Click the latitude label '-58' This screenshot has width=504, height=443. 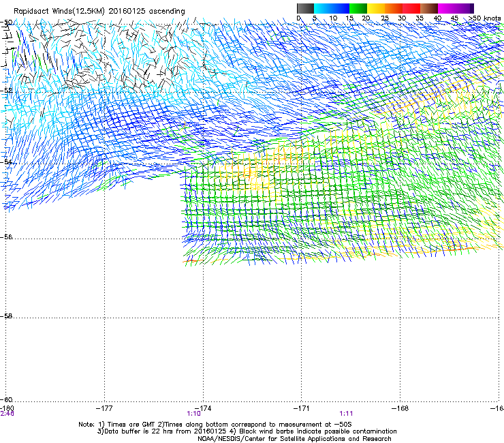pos(6,316)
